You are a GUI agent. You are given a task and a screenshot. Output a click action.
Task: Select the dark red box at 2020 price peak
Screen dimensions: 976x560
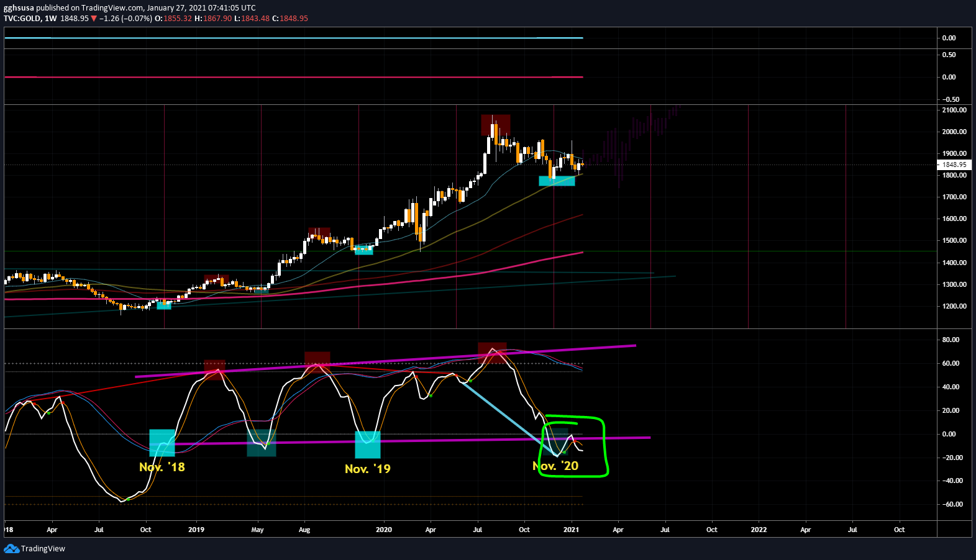click(x=496, y=125)
